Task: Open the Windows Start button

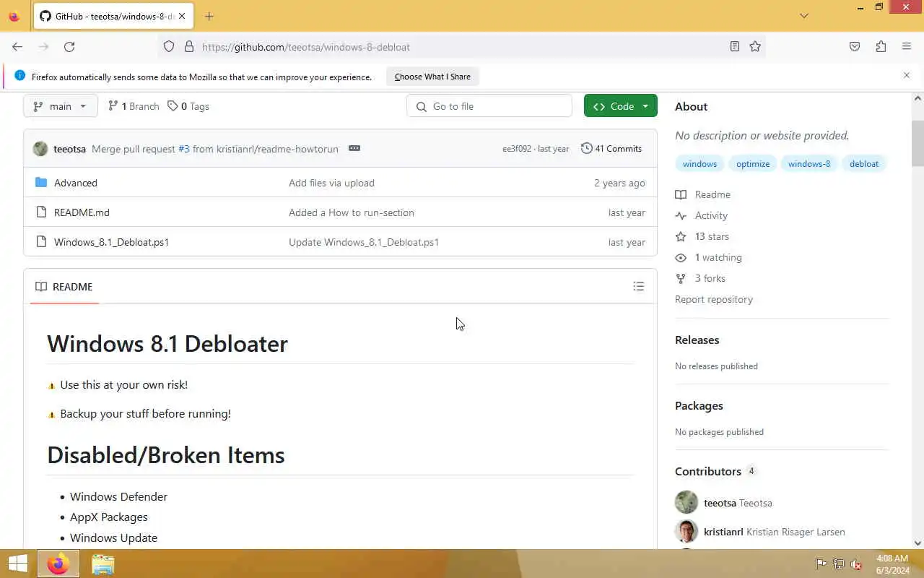Action: pos(17,564)
